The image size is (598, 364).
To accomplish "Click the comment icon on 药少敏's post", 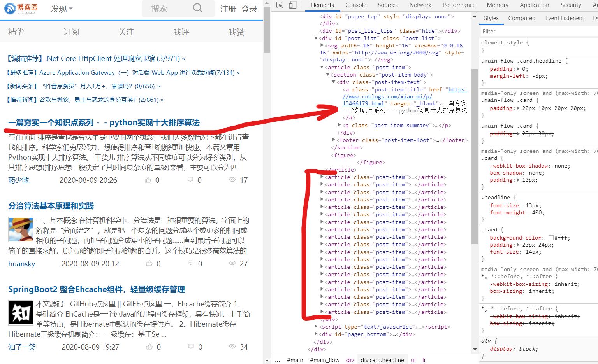I will 190,180.
